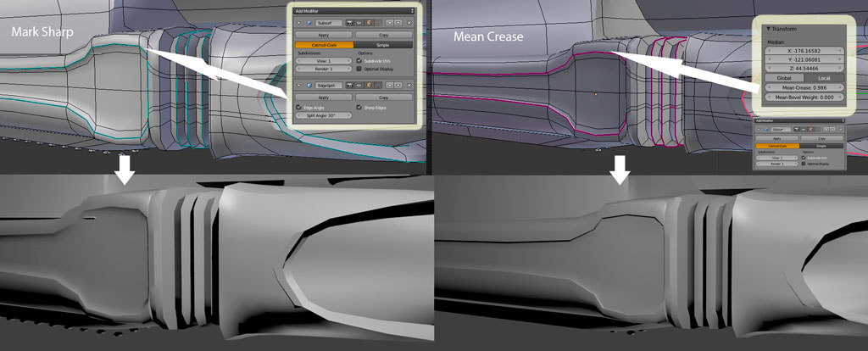Click View: 1 subdivisions field, Mark Sharp panel
Screen dimensions: 868x351
click(324, 61)
